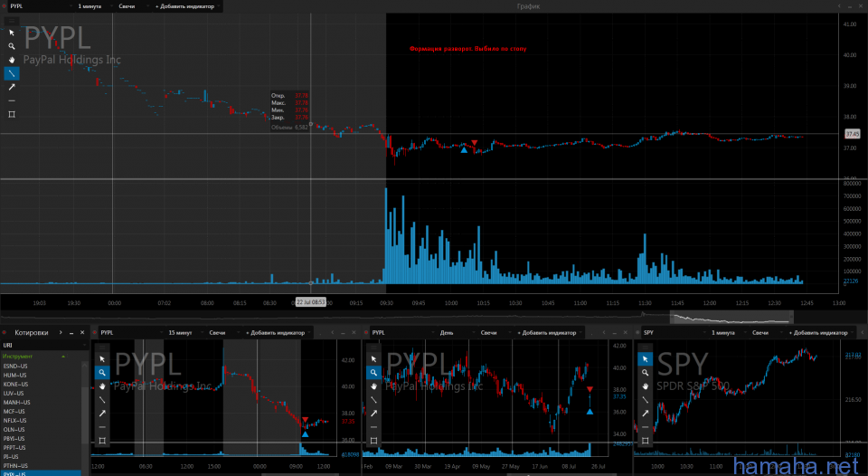The image size is (868, 476).
Task: Select the pointer tool in main chart
Action: (x=12, y=33)
